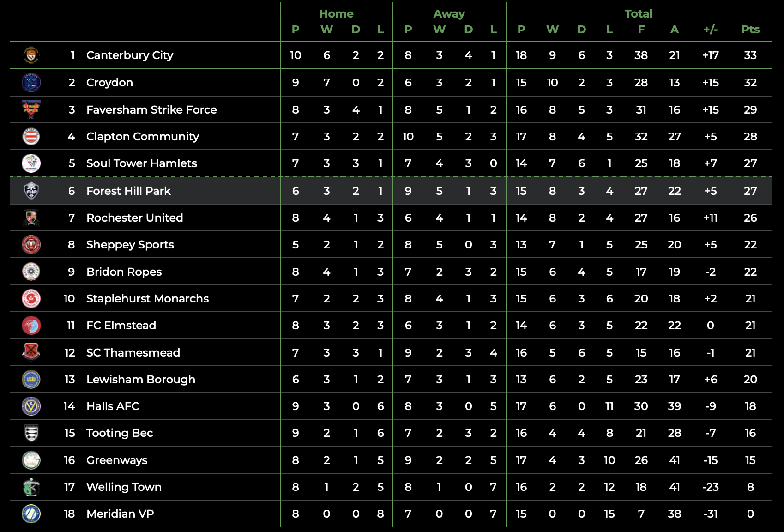Click the Clapton Community club badge

(31, 136)
